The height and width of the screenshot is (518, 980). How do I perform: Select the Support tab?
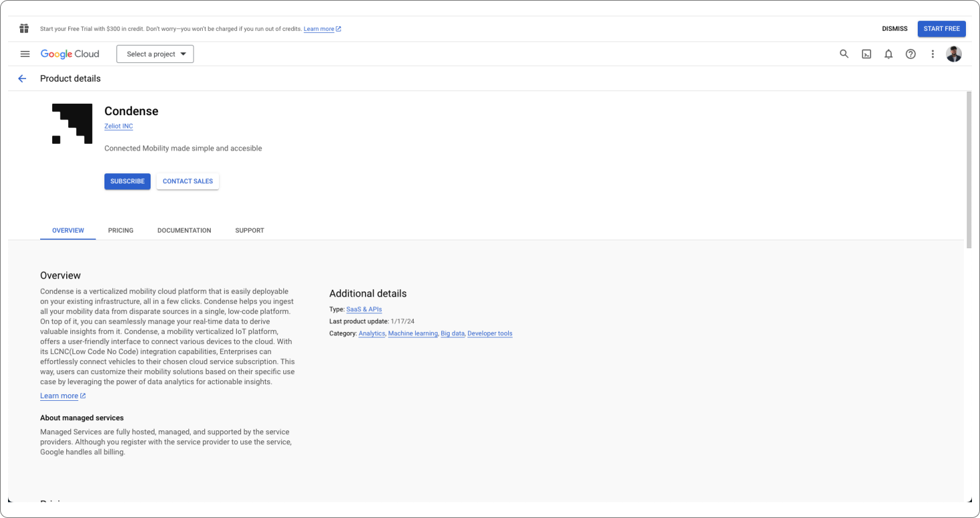[x=250, y=230]
